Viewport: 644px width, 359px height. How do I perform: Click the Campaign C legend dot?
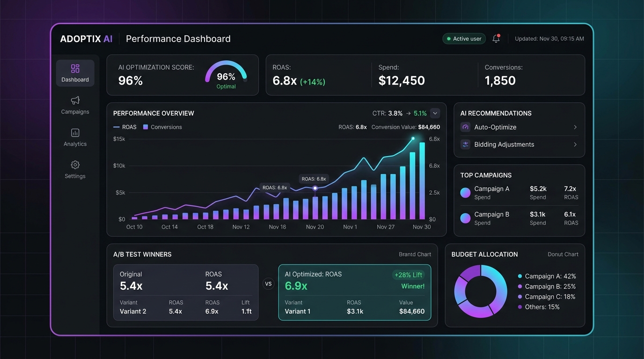520,297
